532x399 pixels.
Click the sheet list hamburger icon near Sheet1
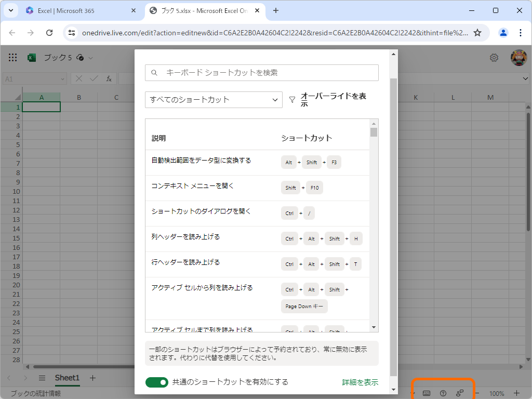point(42,378)
